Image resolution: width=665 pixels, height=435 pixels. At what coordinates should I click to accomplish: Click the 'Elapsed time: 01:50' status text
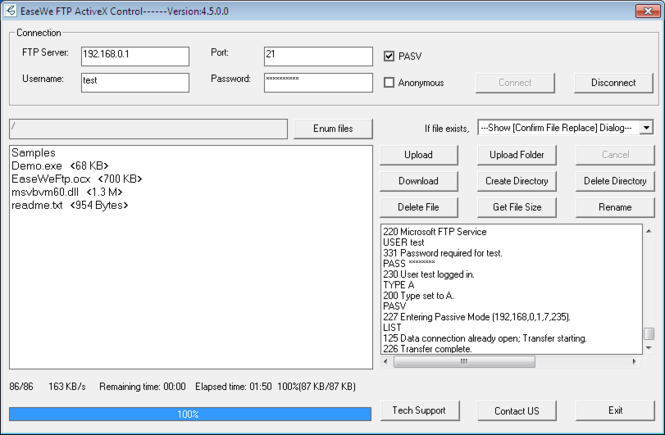coord(233,386)
